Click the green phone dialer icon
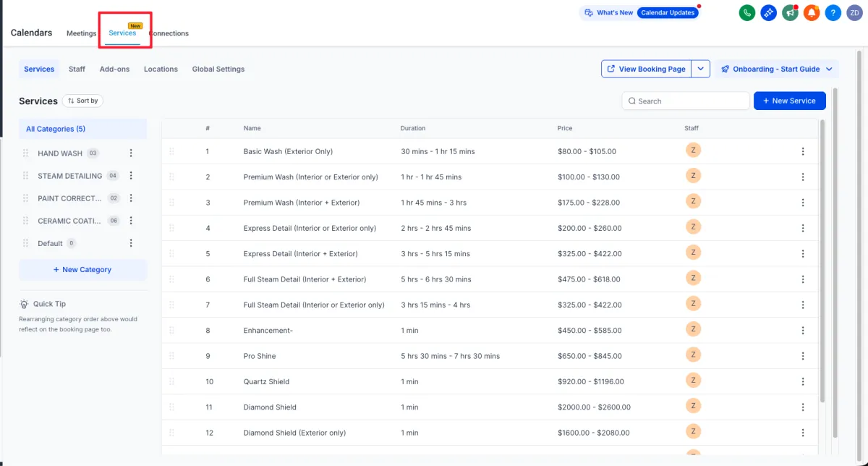Viewport: 868px width, 466px height. (x=747, y=12)
